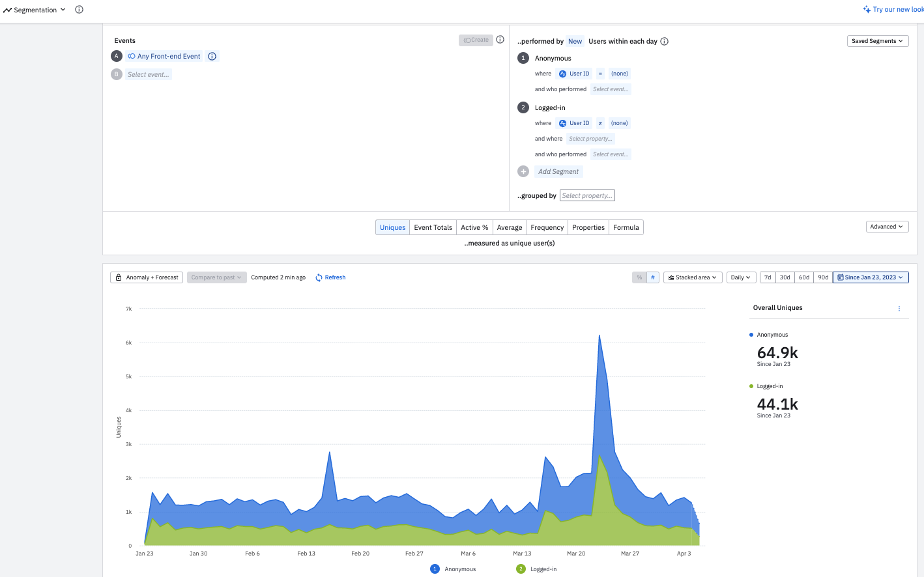This screenshot has height=577, width=924.
Task: Click the segment 1 number badge
Action: point(523,58)
